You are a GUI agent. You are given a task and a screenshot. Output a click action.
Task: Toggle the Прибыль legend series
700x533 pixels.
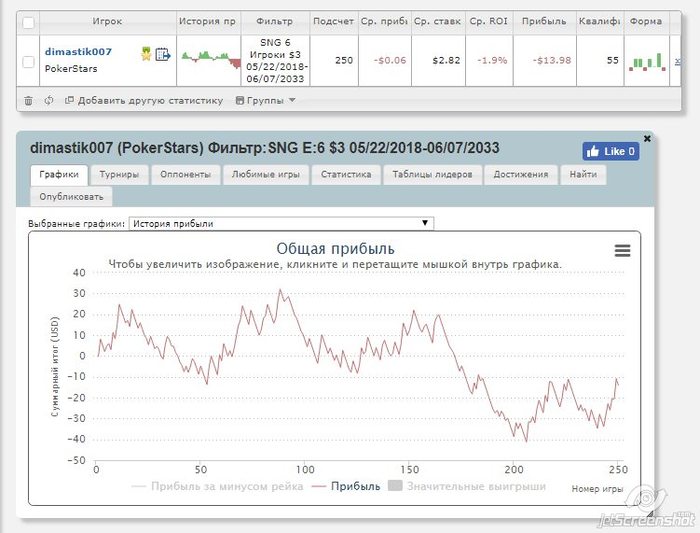click(x=346, y=486)
